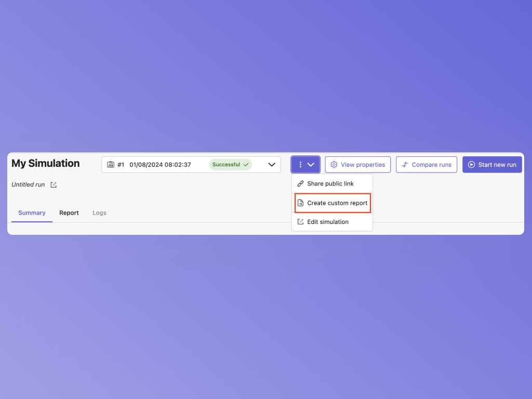Choose Create custom report from menu
This screenshot has height=399, width=532.
pyautogui.click(x=332, y=203)
